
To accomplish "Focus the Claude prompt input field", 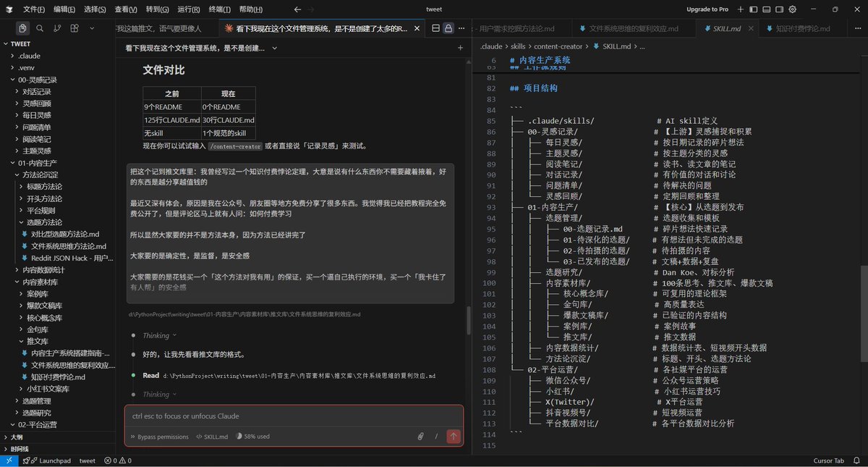I will pos(294,416).
